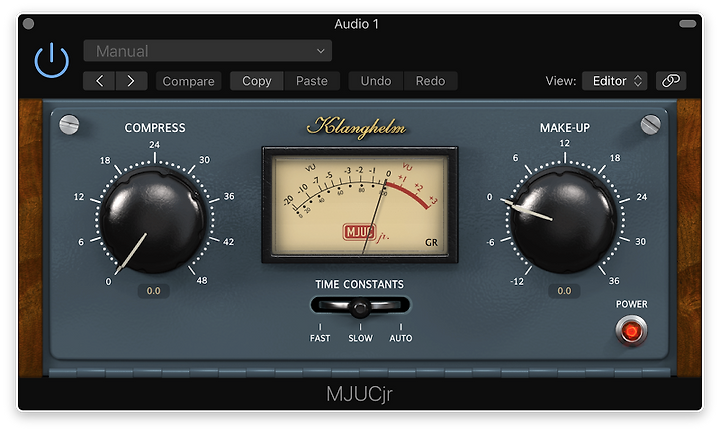Open the View Editor dropdown
The image size is (720, 432).
[x=615, y=81]
